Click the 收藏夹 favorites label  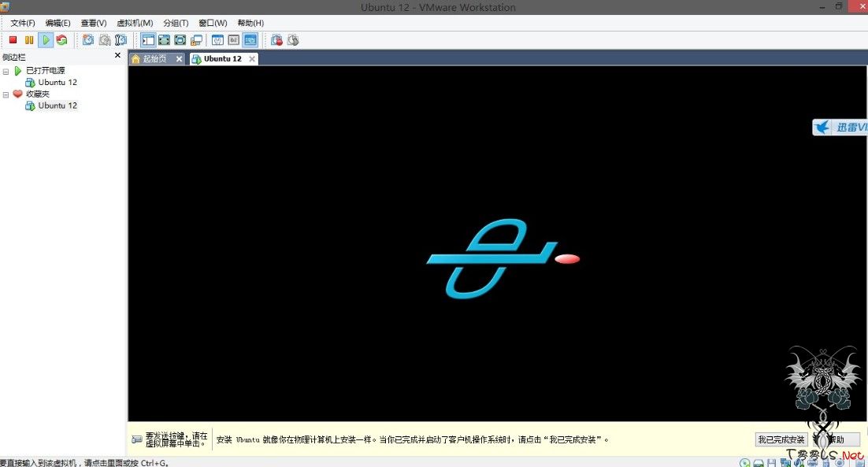click(x=38, y=94)
